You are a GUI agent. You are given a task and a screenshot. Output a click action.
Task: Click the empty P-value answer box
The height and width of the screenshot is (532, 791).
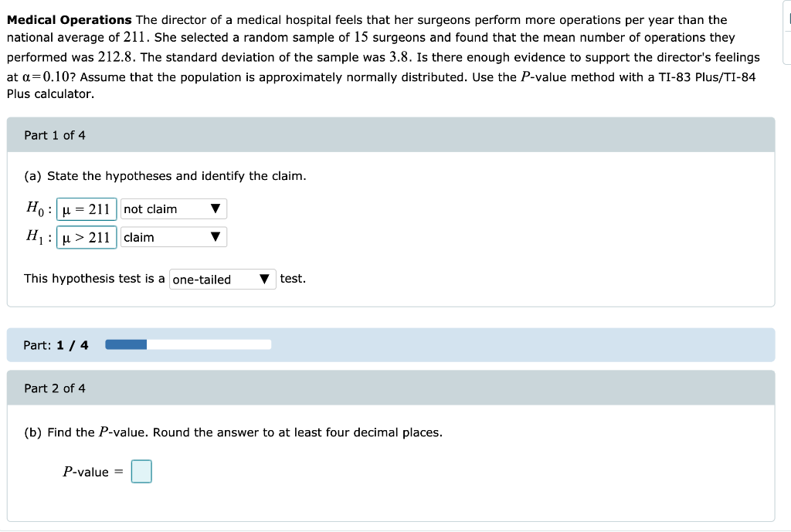click(141, 471)
